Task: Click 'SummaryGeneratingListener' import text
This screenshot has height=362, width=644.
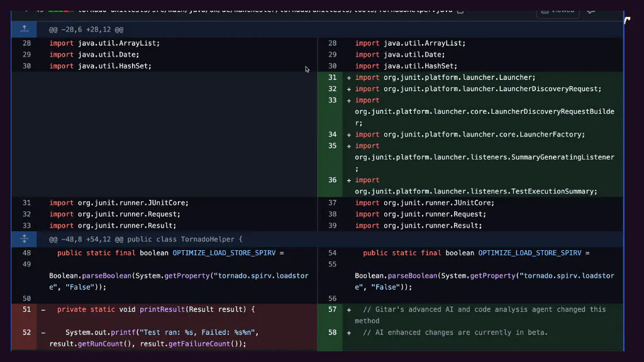Action: tap(563, 157)
